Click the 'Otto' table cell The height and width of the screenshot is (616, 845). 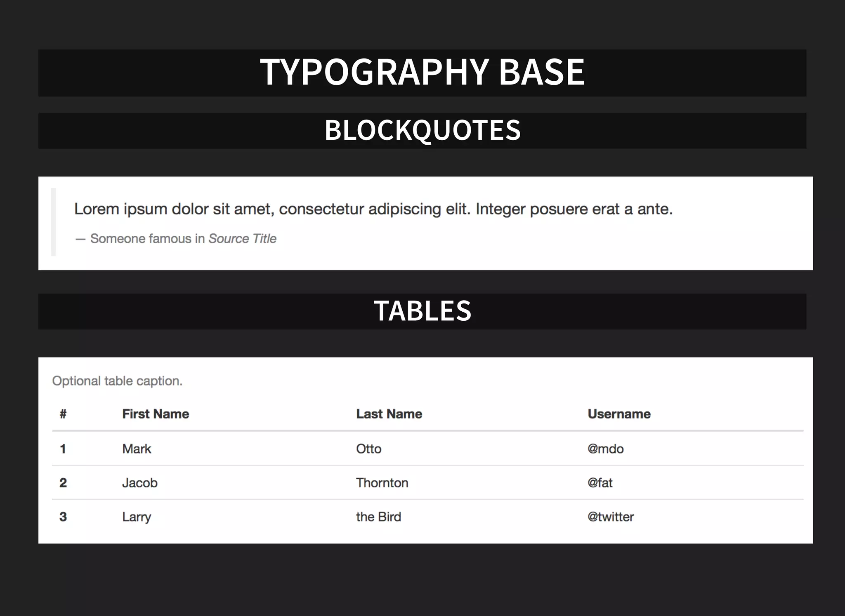368,449
